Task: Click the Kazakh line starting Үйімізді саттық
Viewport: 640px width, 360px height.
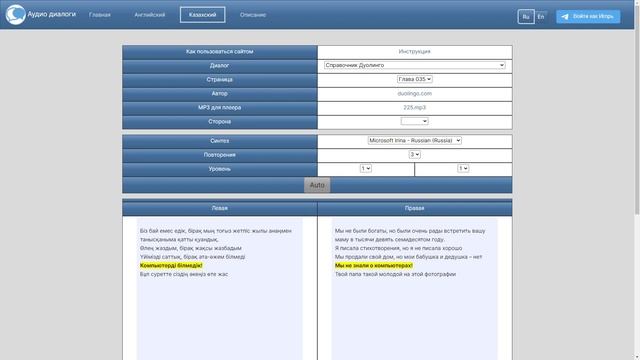Action: click(193, 257)
